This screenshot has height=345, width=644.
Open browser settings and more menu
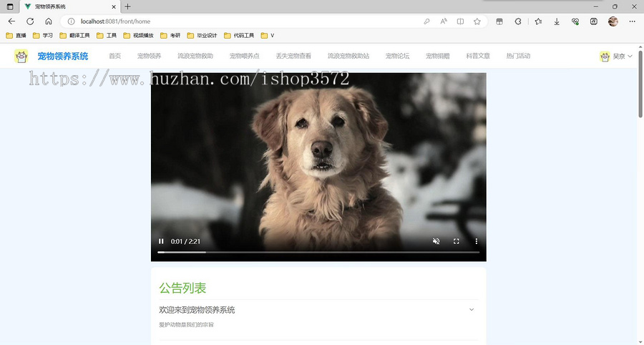(632, 21)
